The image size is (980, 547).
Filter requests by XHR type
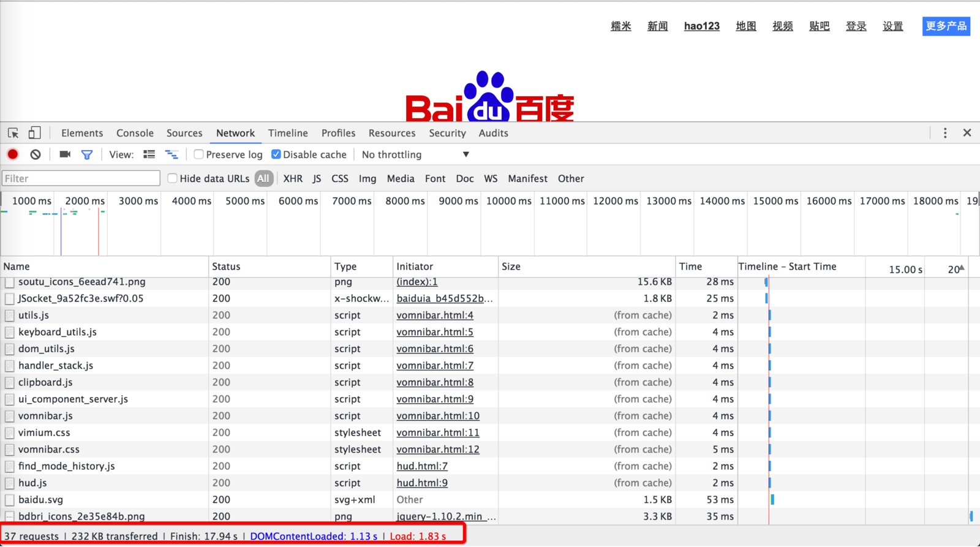coord(293,178)
